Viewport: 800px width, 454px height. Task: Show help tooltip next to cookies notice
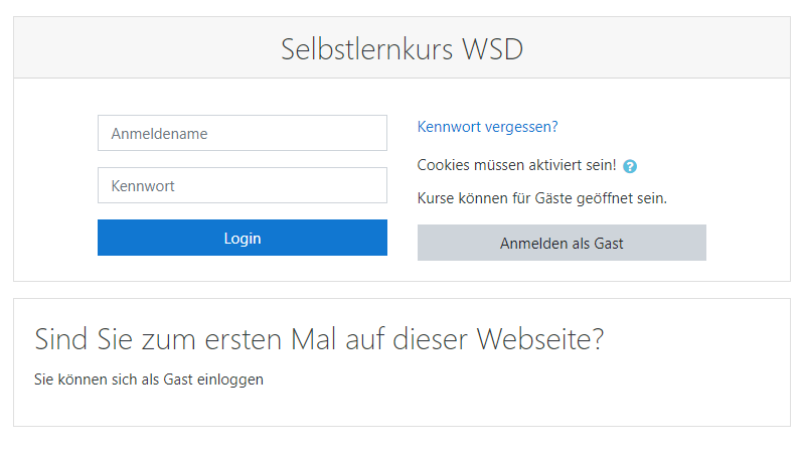click(x=630, y=166)
